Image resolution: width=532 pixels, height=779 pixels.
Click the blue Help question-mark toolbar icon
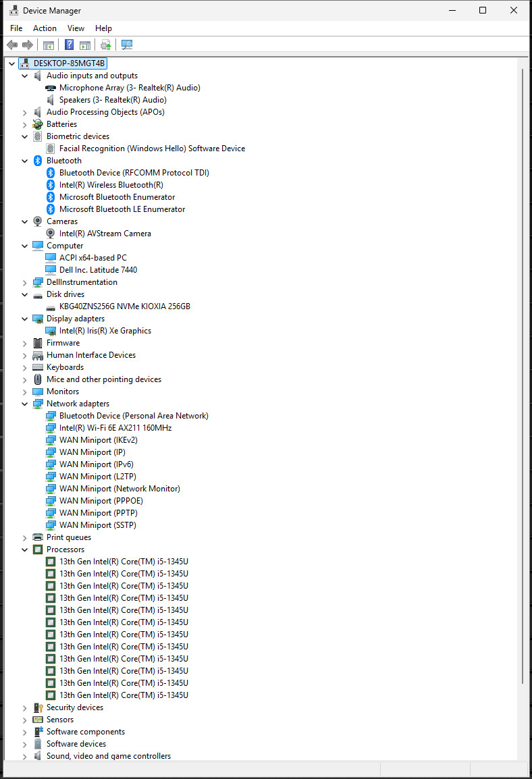[x=69, y=45]
